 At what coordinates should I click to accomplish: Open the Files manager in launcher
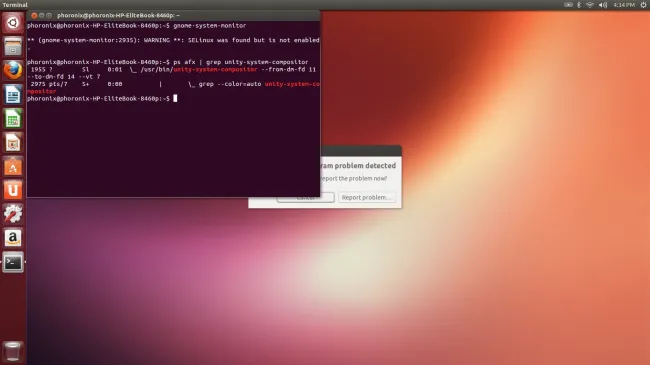click(x=13, y=46)
